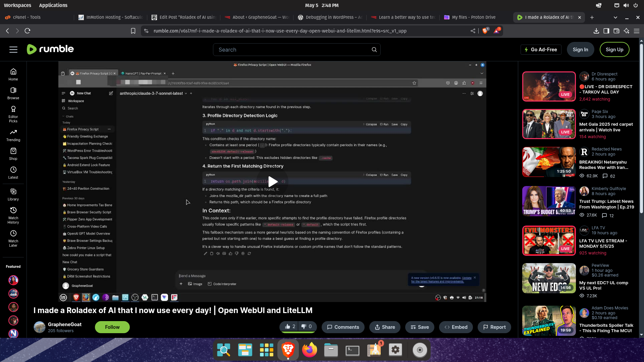Open Kimberly Guilfoyle Trust Trump thumbnail
This screenshot has height=362, width=644.
pyautogui.click(x=549, y=201)
